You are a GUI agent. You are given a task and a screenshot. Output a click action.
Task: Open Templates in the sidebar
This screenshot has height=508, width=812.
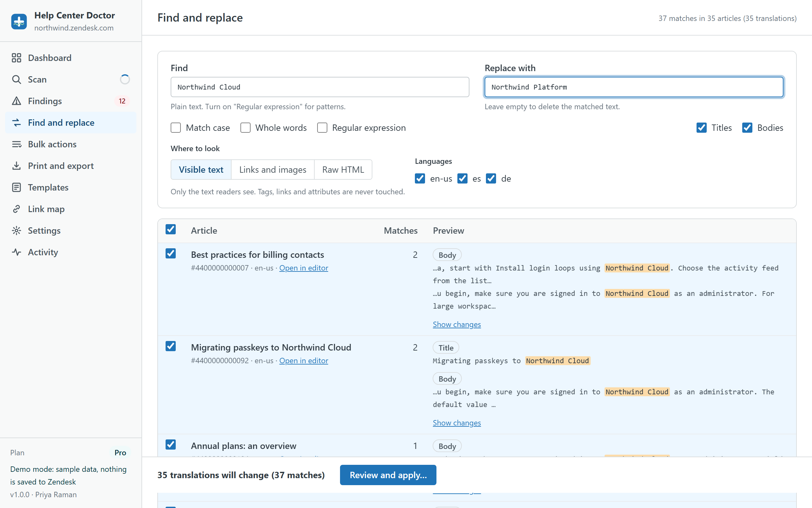[x=71, y=187]
